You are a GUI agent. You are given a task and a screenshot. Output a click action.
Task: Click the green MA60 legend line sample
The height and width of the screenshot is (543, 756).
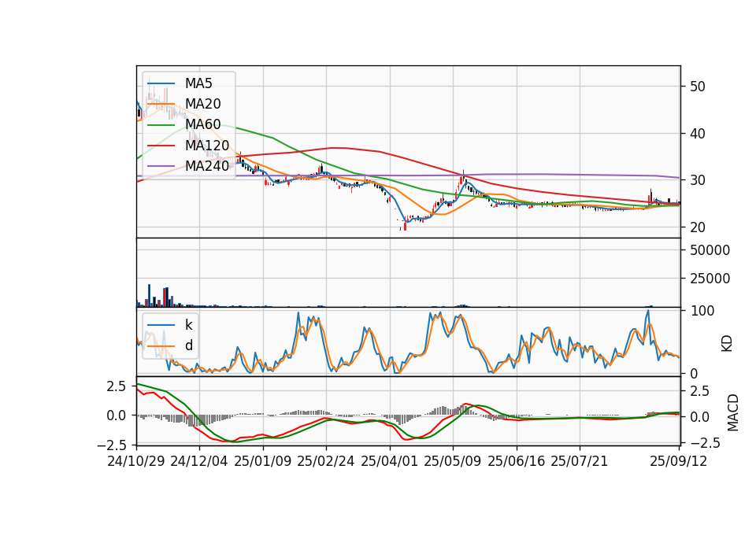click(161, 125)
